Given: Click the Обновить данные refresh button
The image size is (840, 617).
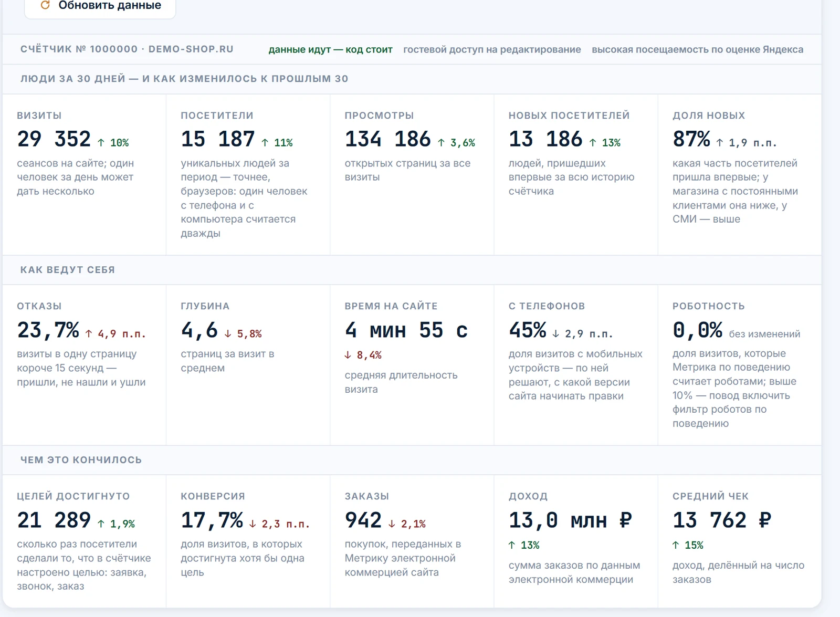Looking at the screenshot, I should tap(100, 6).
